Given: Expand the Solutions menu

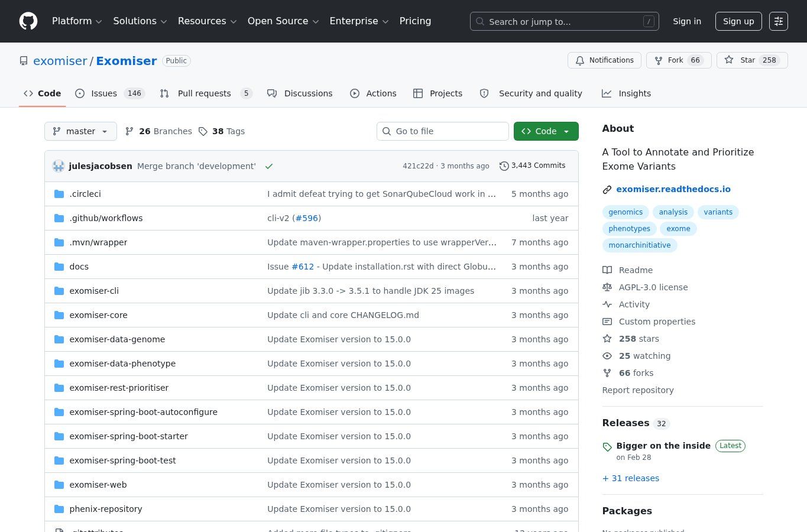Looking at the screenshot, I should pos(140,21).
